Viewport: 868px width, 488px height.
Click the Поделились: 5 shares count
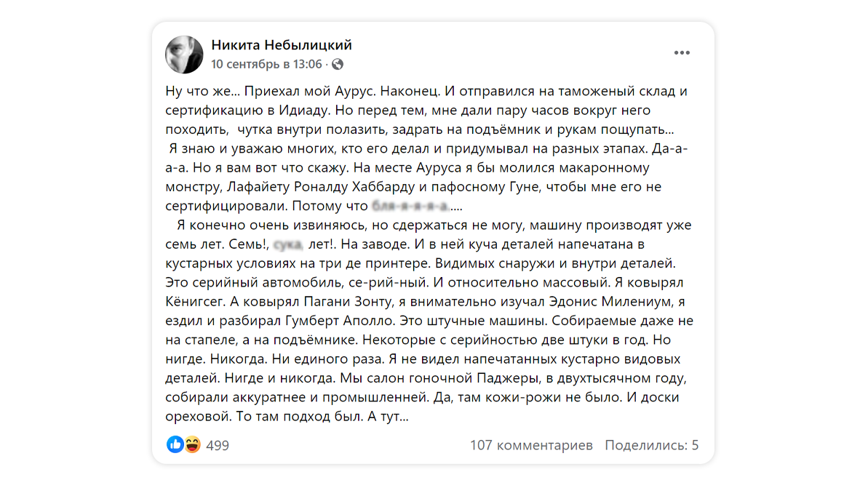[x=651, y=445]
